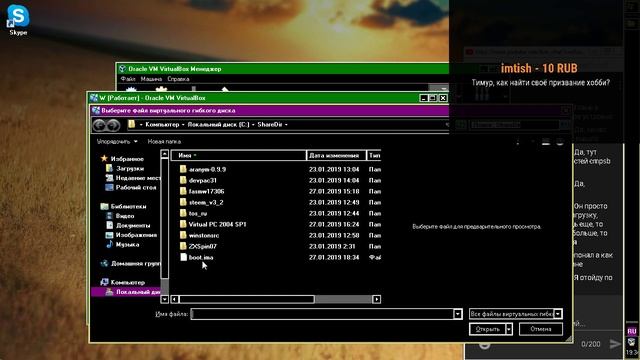
Task: Select the devpac31 folder icon
Action: click(x=183, y=180)
